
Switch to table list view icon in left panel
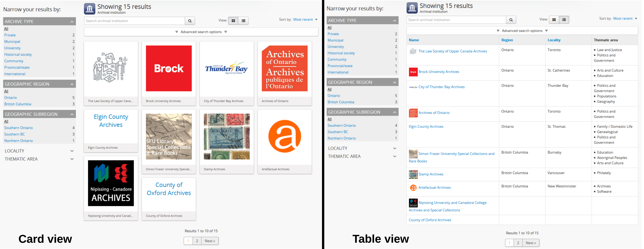243,21
